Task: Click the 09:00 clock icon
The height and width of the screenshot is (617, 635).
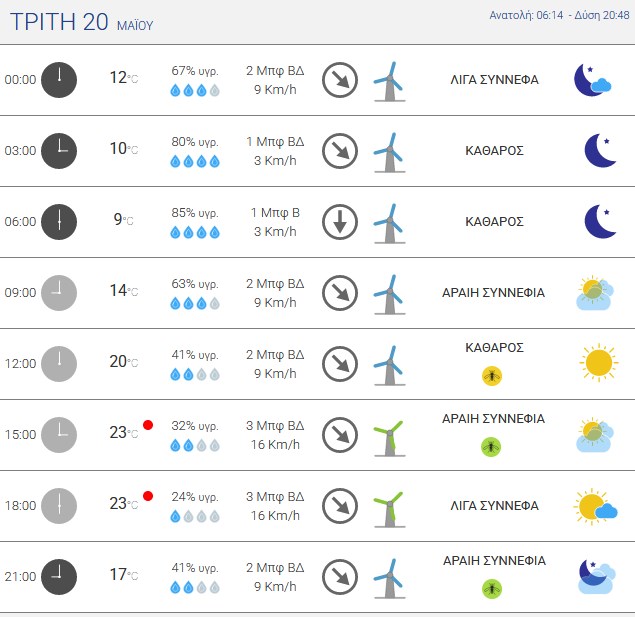Action: coord(59,293)
